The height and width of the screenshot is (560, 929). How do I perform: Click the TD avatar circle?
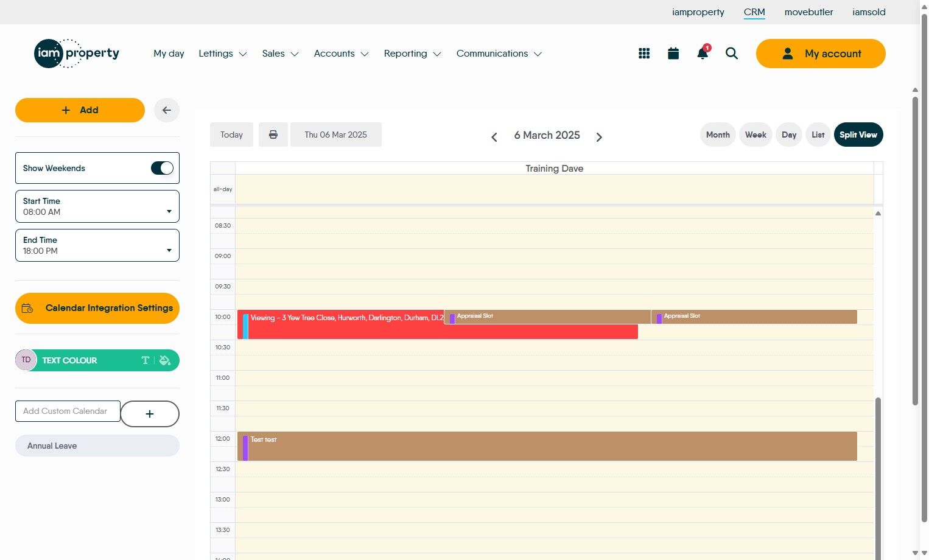26,360
